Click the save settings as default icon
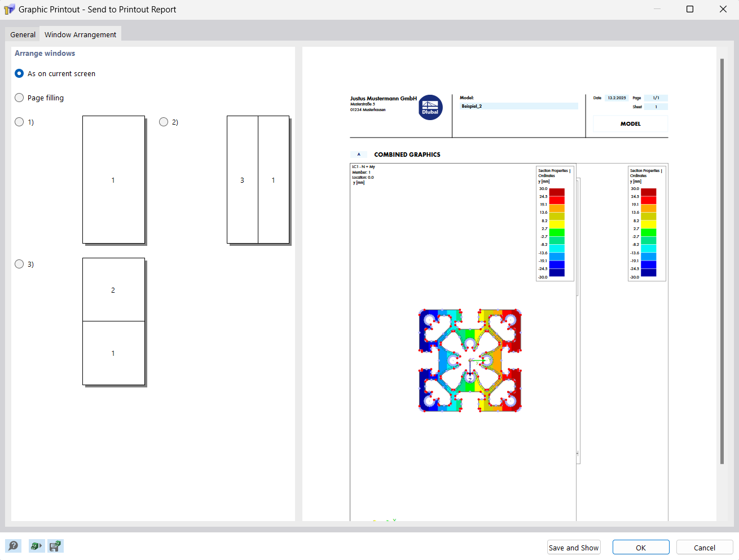Viewport: 739px width, 560px height. coord(55,546)
